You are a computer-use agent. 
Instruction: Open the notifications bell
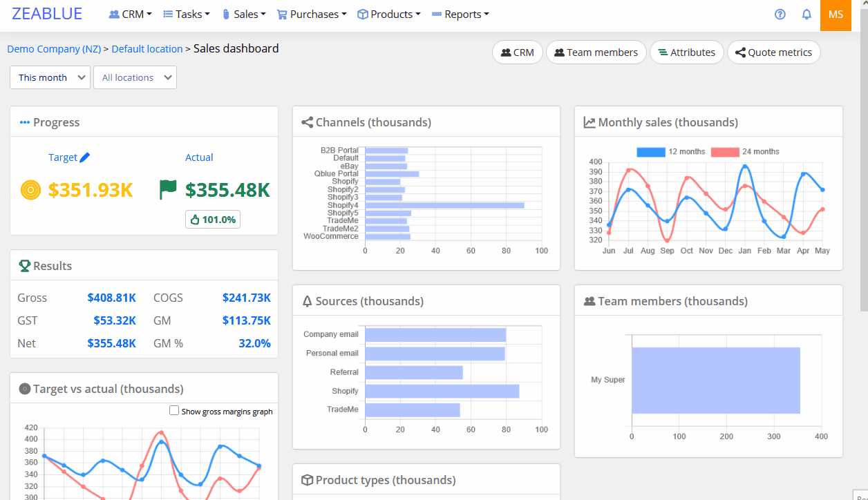coord(806,15)
